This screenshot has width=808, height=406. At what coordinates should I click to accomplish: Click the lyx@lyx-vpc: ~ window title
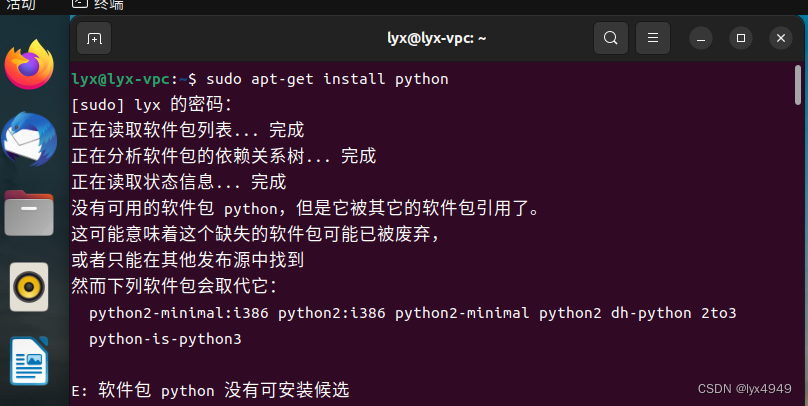436,38
